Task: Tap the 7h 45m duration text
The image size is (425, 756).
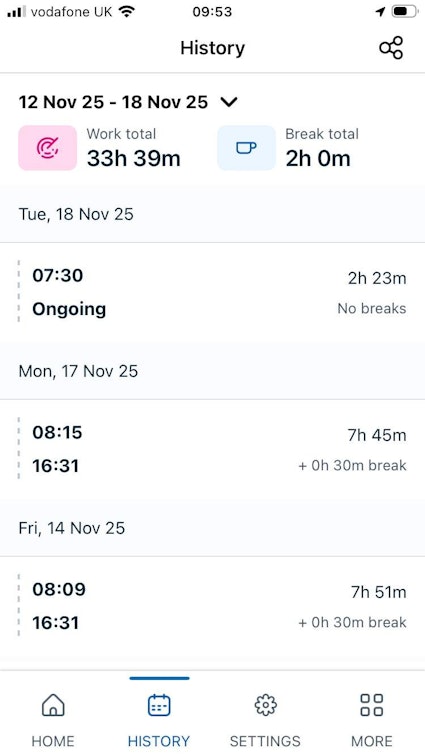Action: coord(377,435)
